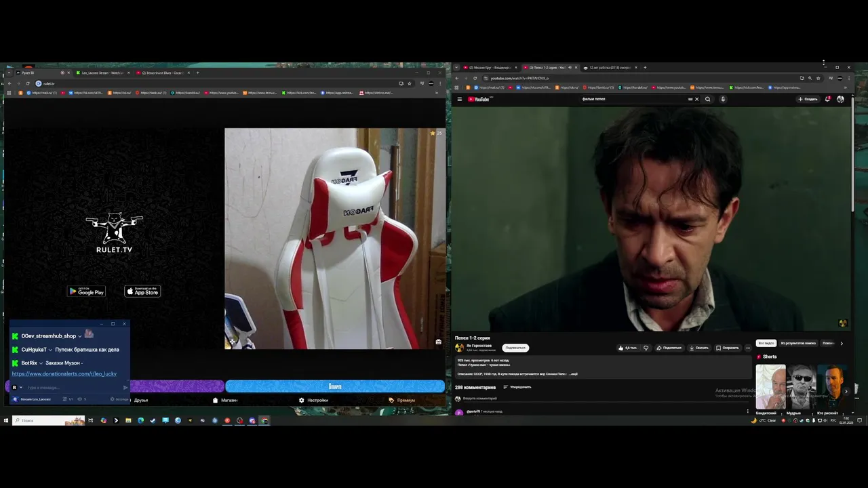Image resolution: width=868 pixels, height=488 pixels.
Task: Go to the YouTube home logo
Action: [x=479, y=99]
